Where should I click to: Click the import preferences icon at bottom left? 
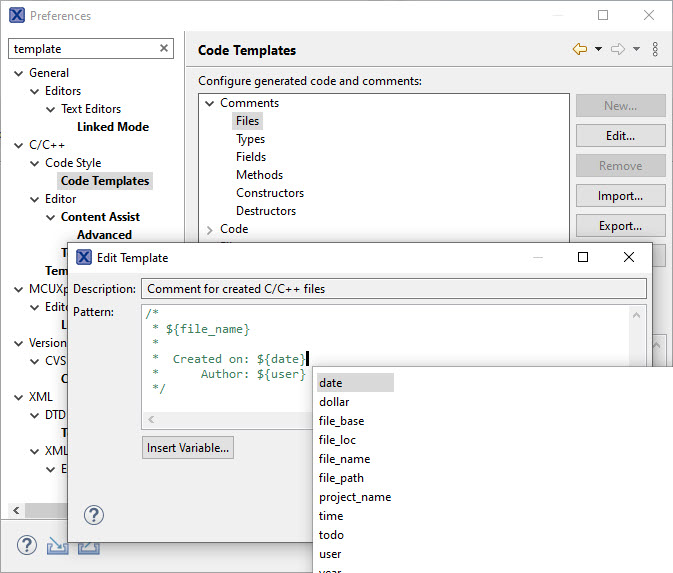pos(58,546)
